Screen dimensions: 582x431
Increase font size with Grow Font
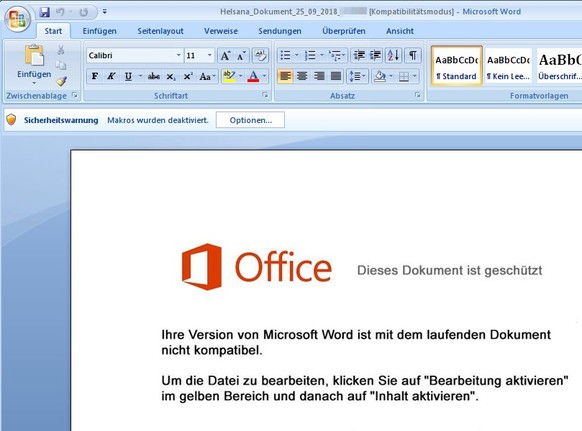pyautogui.click(x=225, y=56)
